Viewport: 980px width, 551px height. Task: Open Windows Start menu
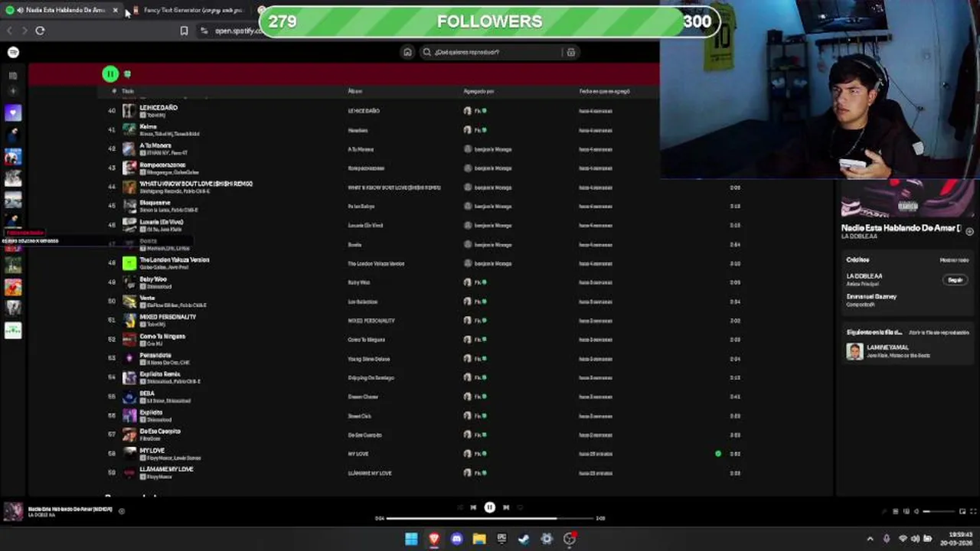click(x=411, y=539)
